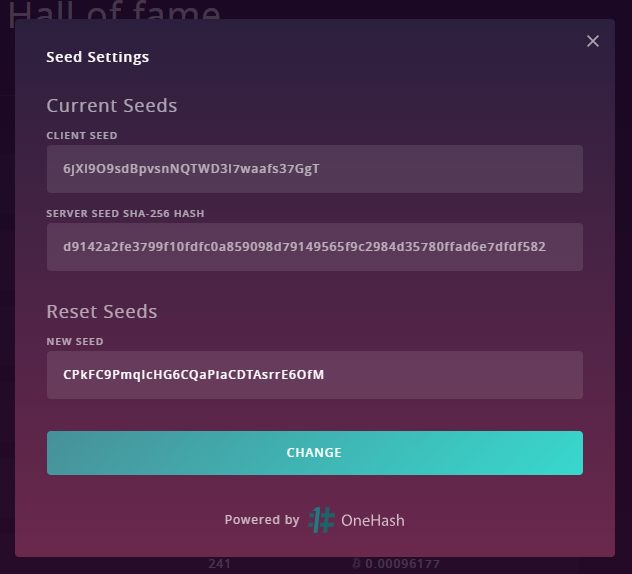
Task: Select the Server Seed SHA-256 hash field
Action: pyautogui.click(x=314, y=247)
